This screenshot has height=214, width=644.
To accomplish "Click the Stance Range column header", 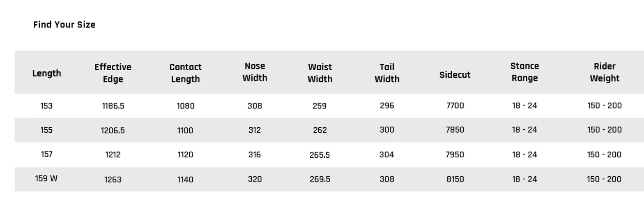I will click(x=524, y=72).
